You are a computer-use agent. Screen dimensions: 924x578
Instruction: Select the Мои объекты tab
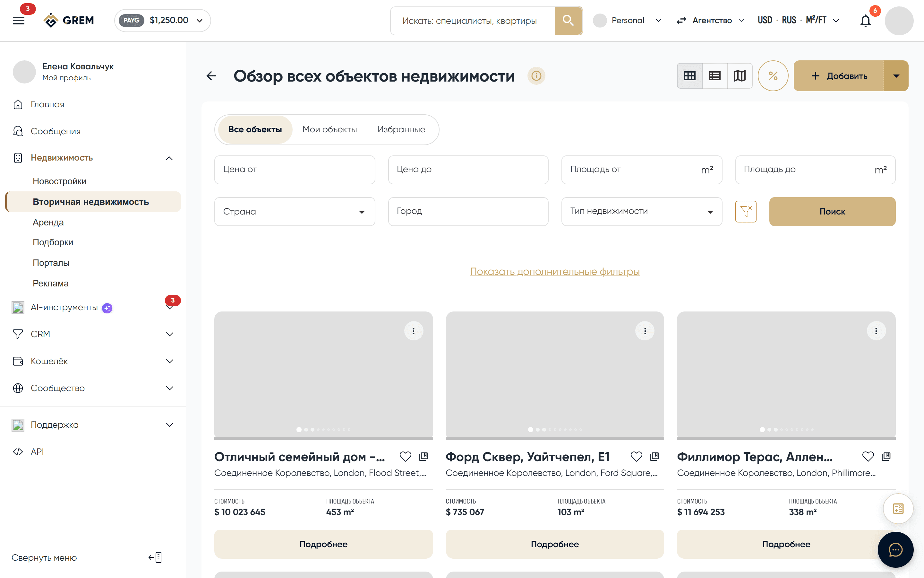click(x=329, y=130)
